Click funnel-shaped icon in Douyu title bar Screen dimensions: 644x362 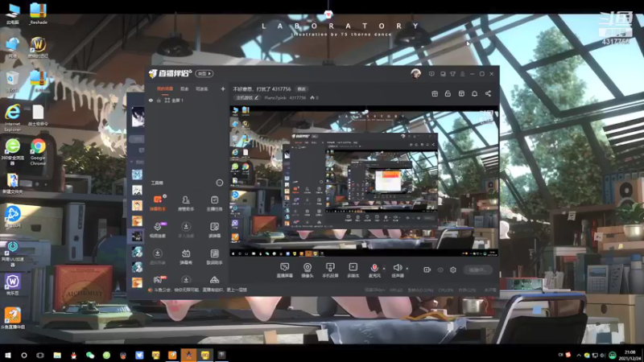click(x=452, y=74)
